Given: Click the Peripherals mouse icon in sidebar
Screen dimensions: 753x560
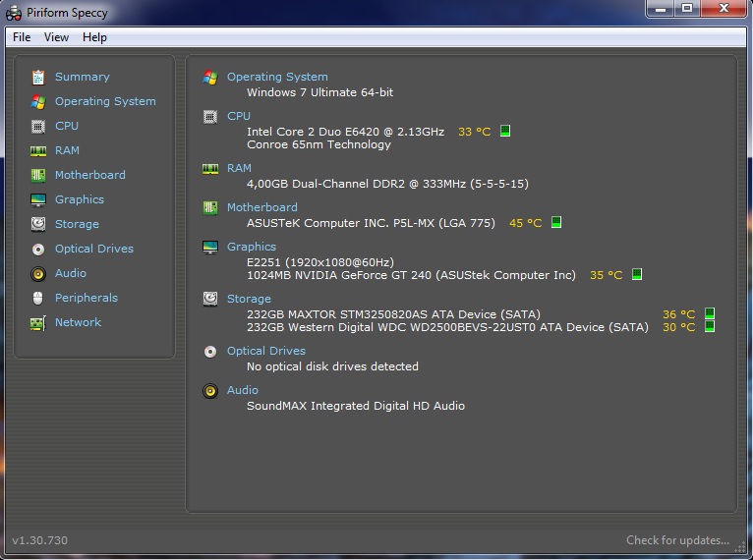Looking at the screenshot, I should coord(38,298).
